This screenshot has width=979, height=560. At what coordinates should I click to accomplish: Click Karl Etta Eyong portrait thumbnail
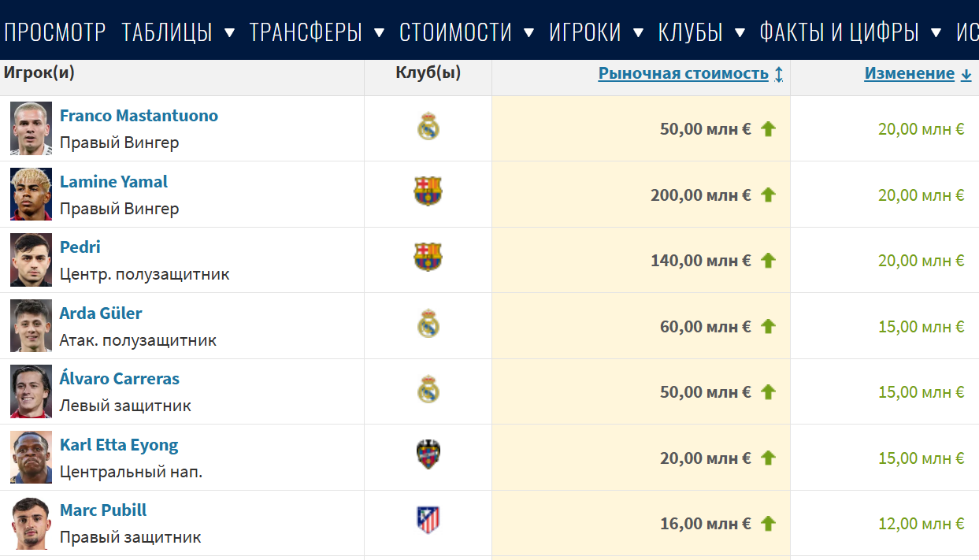click(x=32, y=457)
